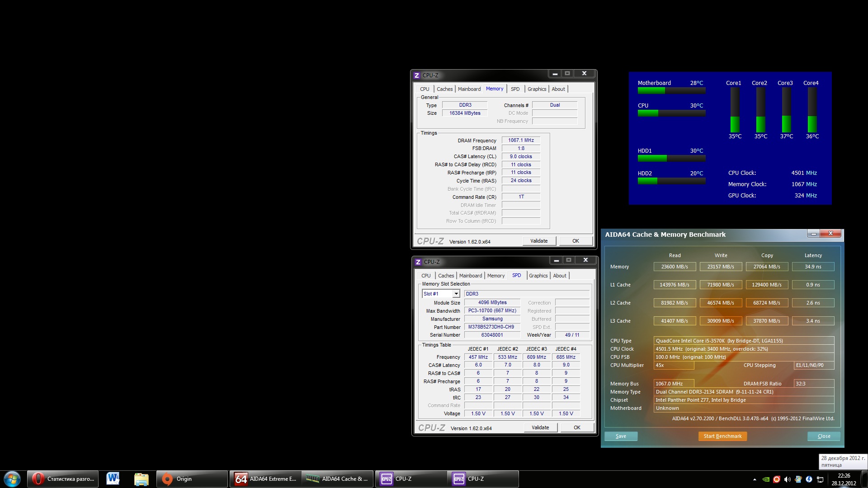Click Memory Read result 23600 MB/s

pos(675,267)
